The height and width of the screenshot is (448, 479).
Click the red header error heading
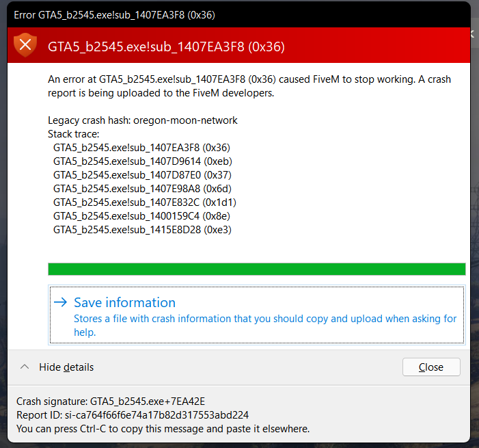click(x=166, y=47)
